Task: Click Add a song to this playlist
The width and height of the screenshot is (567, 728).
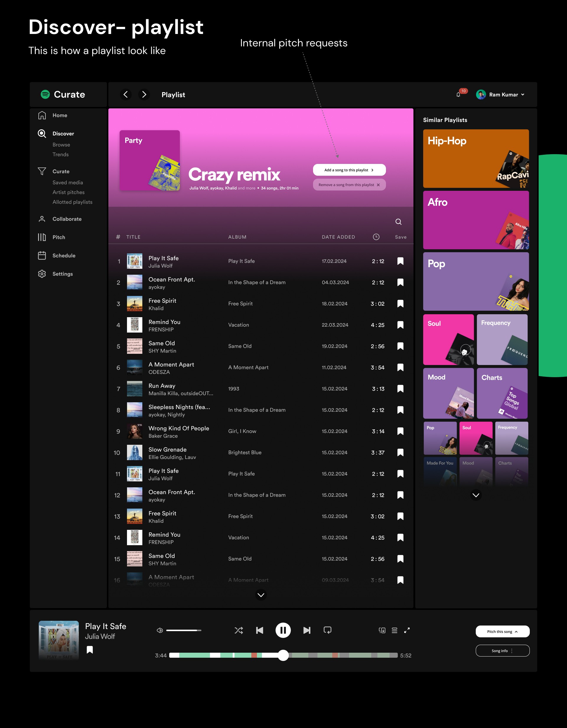Action: 349,170
